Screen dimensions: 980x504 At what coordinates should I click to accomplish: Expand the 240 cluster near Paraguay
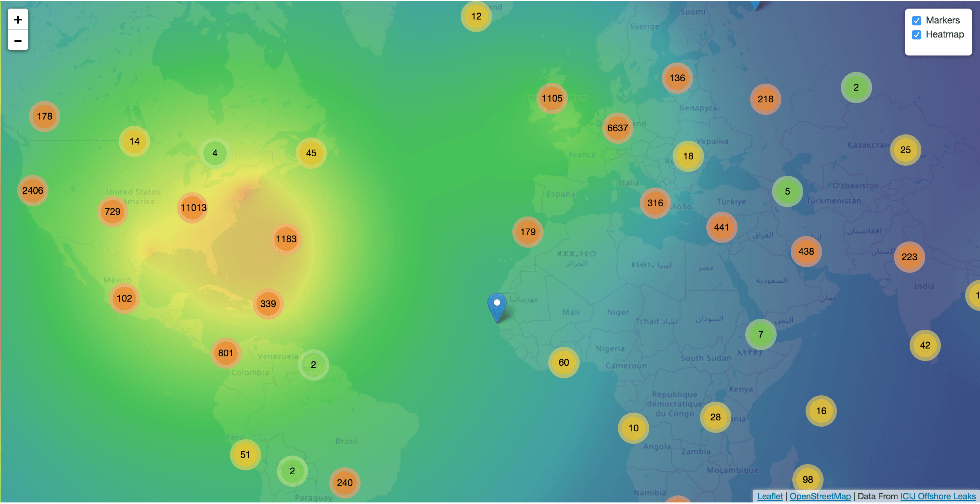click(x=345, y=483)
